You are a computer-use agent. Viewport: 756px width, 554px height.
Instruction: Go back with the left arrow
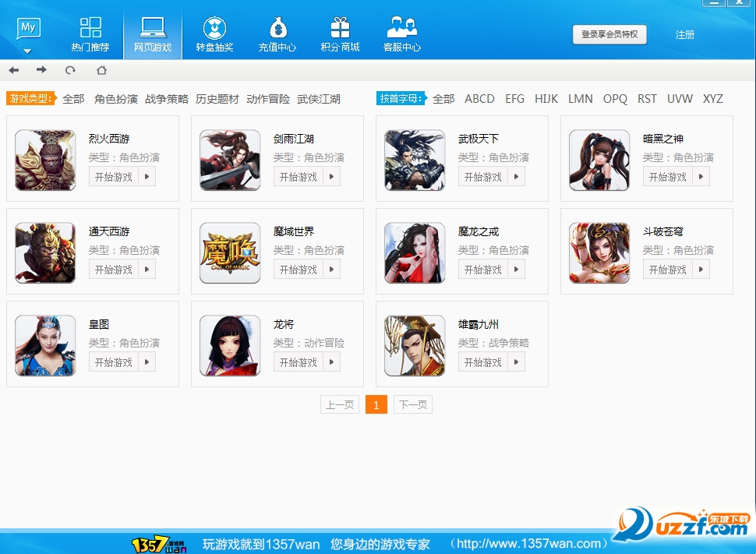coord(14,70)
